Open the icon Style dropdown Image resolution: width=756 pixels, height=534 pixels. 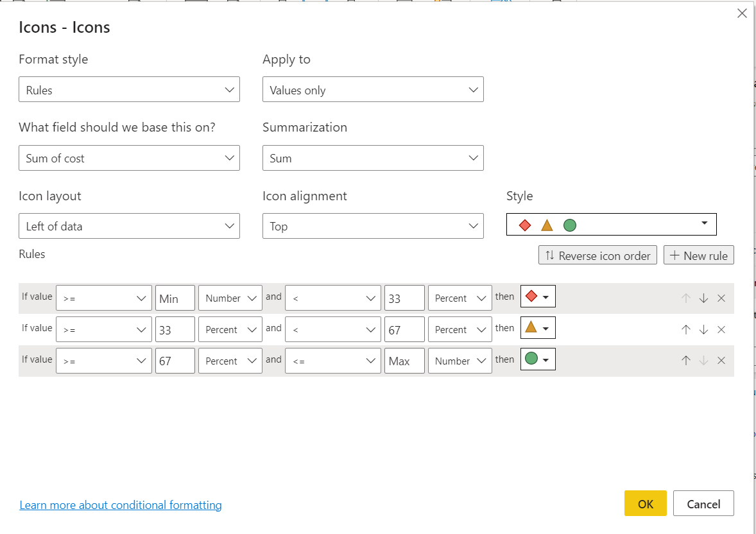coord(612,224)
